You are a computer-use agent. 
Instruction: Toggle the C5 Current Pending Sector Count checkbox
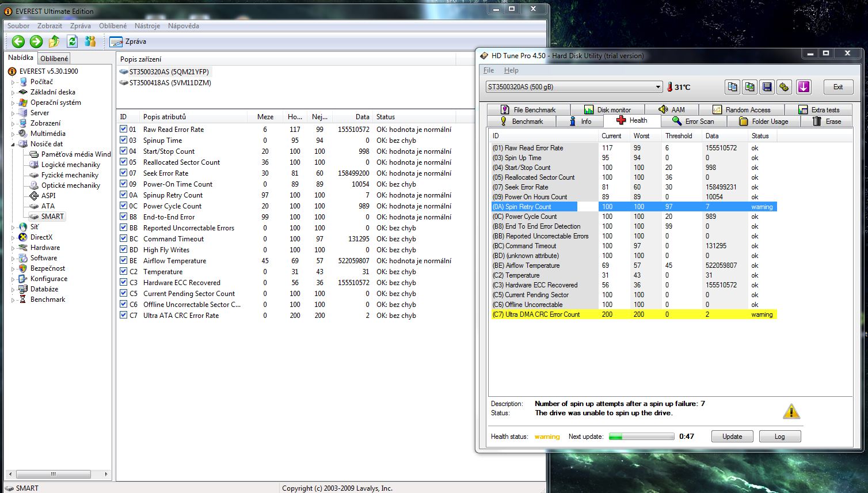point(123,294)
